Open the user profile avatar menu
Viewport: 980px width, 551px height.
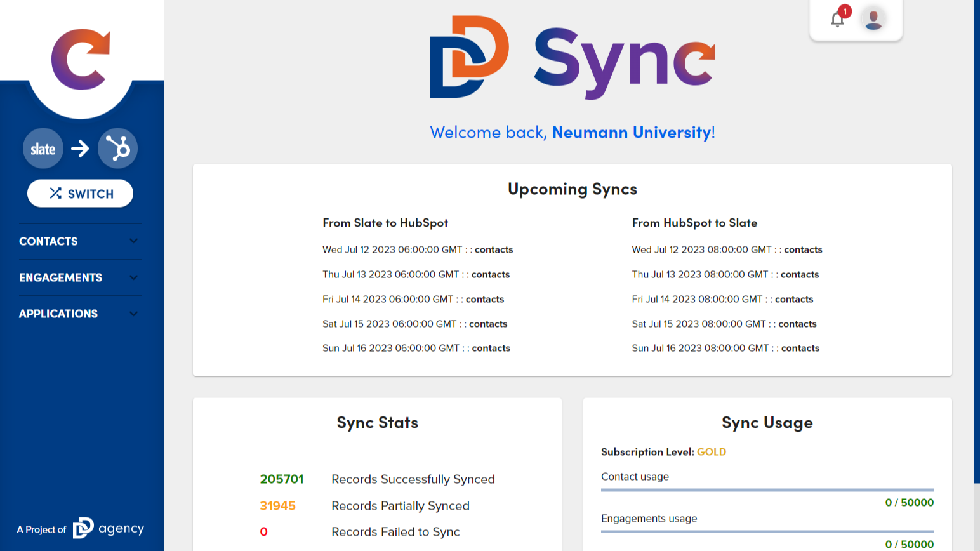875,19
